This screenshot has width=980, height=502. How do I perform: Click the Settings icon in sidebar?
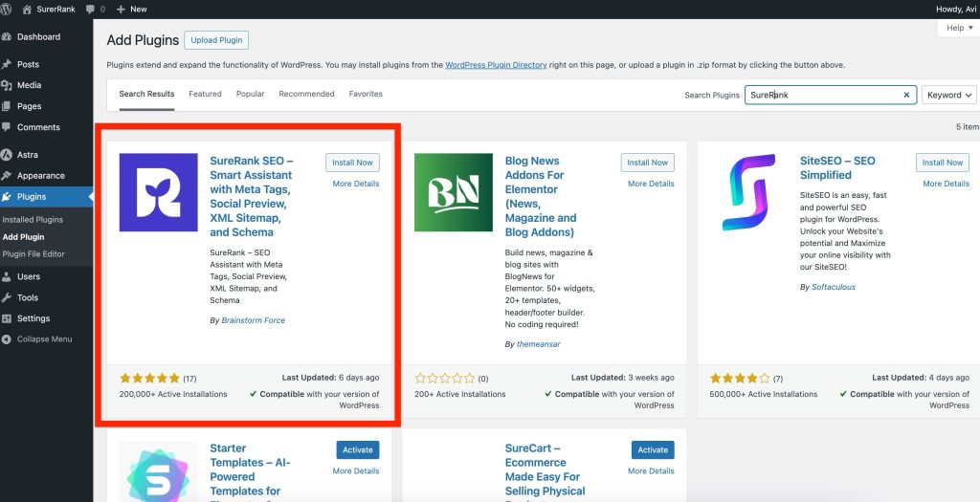tap(7, 318)
